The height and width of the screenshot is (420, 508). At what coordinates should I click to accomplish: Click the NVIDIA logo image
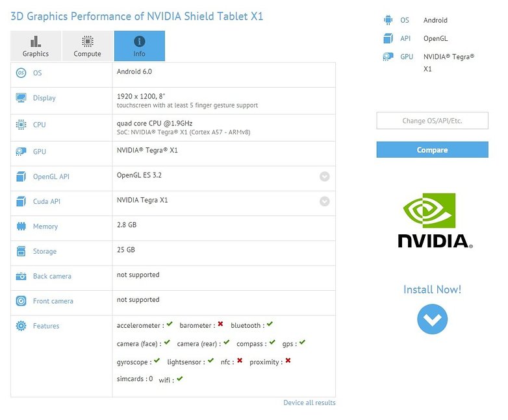(435, 221)
